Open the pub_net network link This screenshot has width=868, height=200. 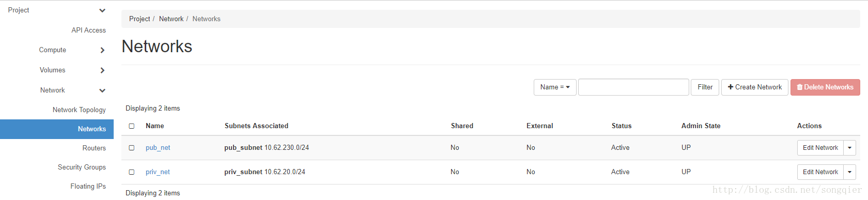pos(158,148)
